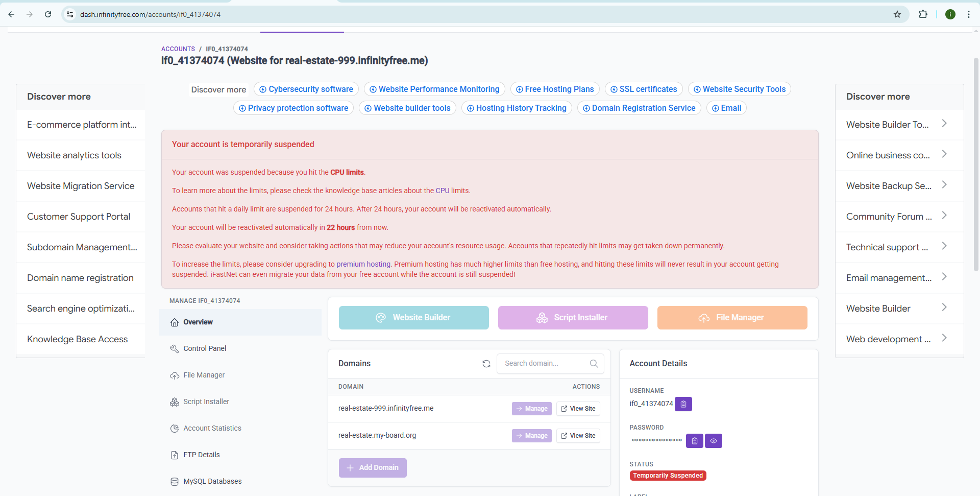
Task: Click View Site for real-estate.my-board.org
Action: [578, 436]
